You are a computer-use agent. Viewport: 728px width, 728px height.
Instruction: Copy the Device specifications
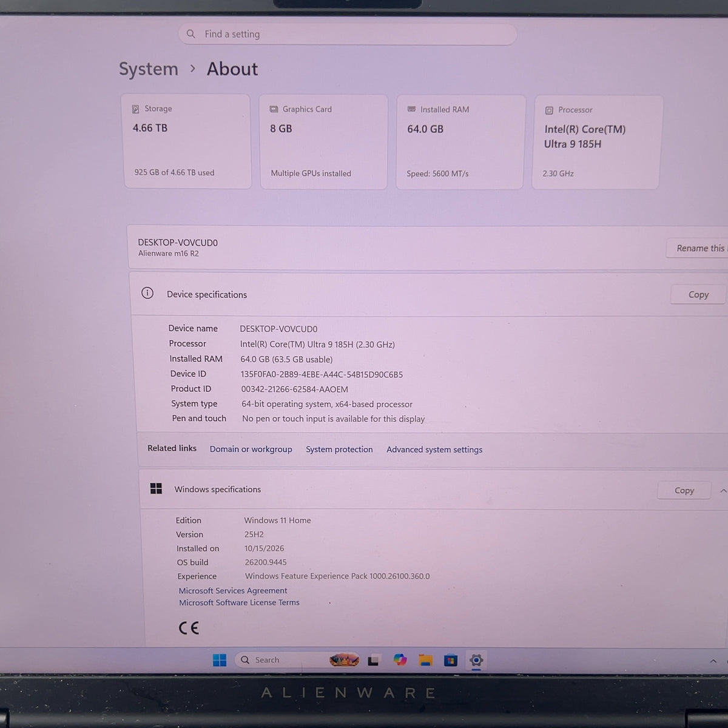tap(698, 295)
